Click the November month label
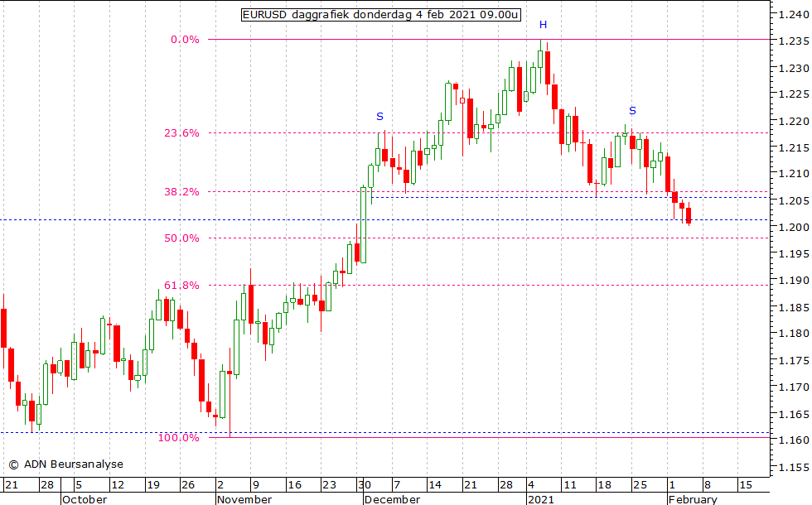 244,499
